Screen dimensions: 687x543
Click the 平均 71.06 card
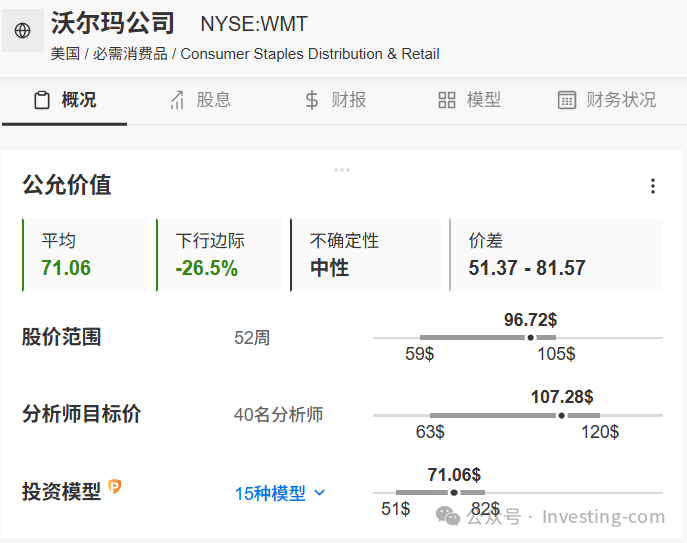point(85,255)
